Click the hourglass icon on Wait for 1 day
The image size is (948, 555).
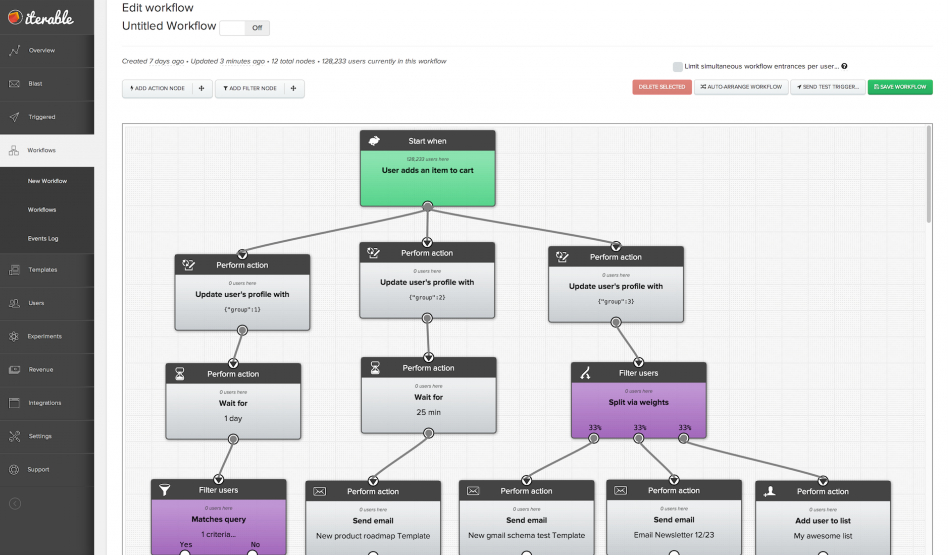(180, 374)
